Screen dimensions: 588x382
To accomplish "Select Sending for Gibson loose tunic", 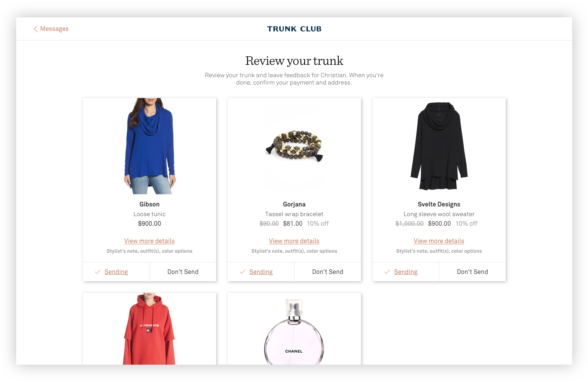I will click(116, 272).
